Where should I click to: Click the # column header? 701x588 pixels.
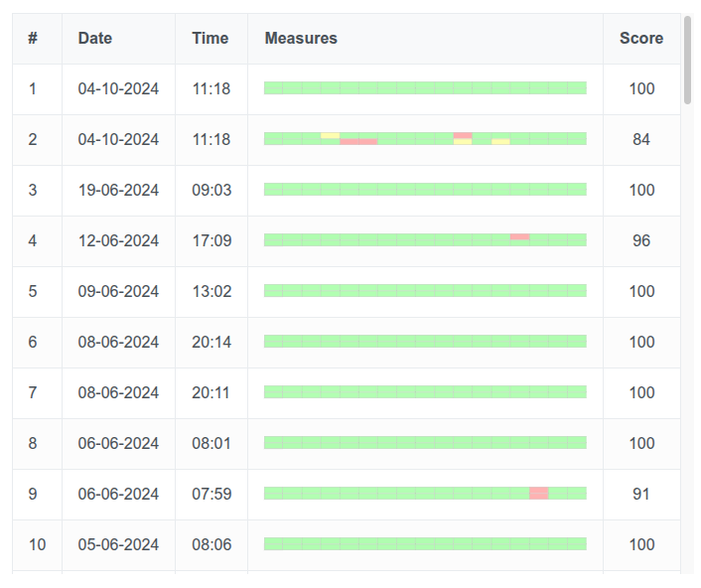[x=33, y=39]
